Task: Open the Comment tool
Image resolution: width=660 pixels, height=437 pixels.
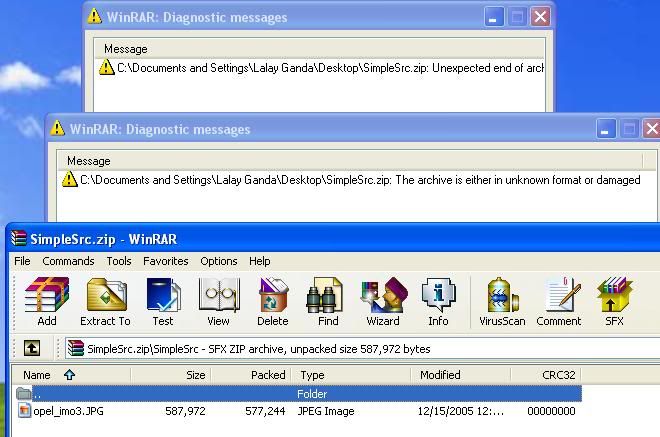Action: 559,301
